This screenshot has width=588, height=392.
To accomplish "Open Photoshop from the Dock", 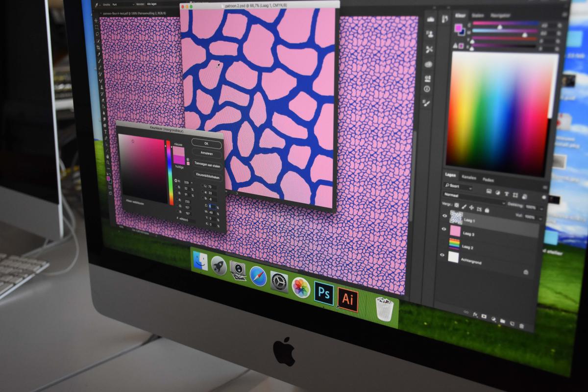I will (324, 293).
